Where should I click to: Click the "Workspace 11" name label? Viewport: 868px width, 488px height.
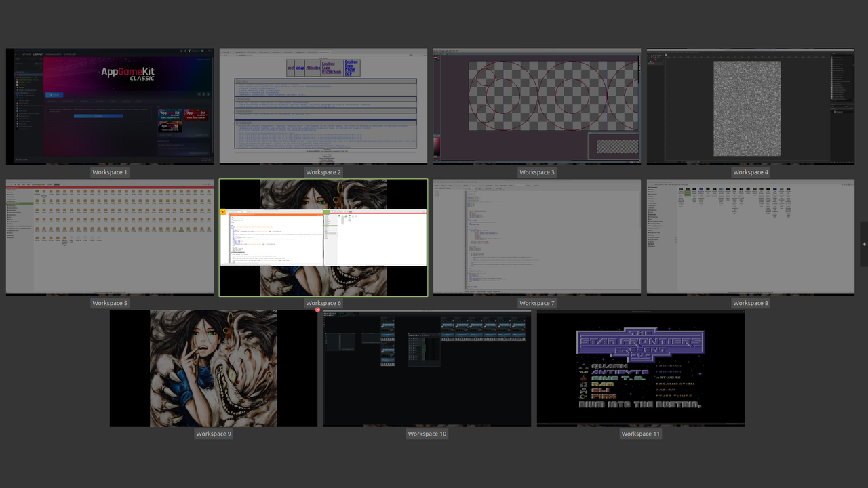[x=641, y=434]
